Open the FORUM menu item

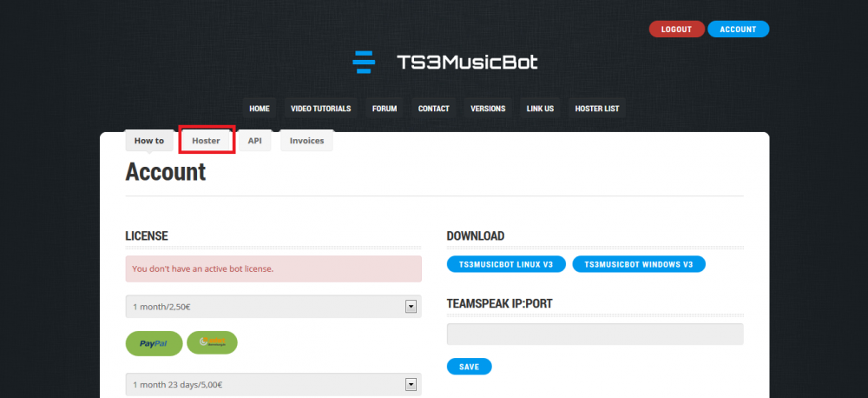tap(385, 109)
